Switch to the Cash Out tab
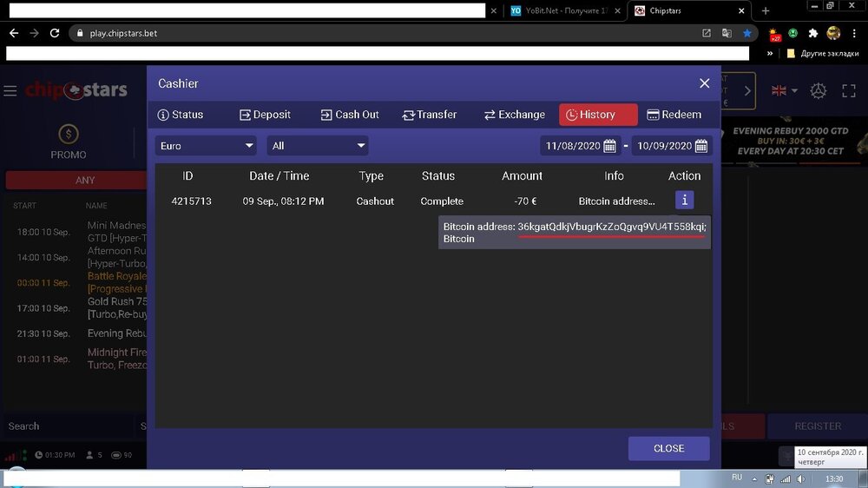868x488 pixels. (x=350, y=115)
